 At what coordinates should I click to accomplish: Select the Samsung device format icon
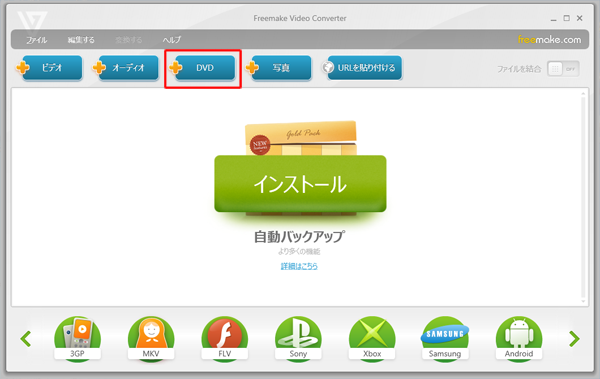445,338
